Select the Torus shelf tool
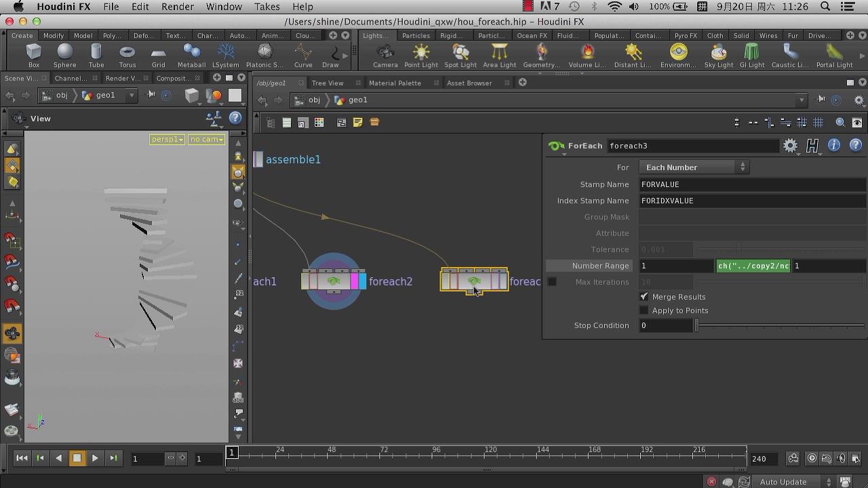This screenshot has width=868, height=488. 127,56
